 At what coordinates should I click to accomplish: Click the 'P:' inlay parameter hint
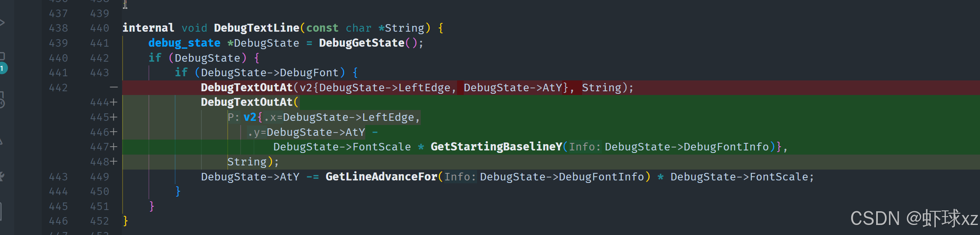233,117
